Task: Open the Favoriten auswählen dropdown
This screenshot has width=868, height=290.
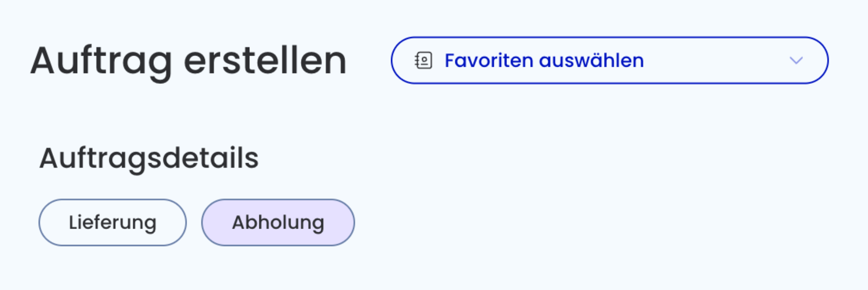Action: tap(610, 61)
